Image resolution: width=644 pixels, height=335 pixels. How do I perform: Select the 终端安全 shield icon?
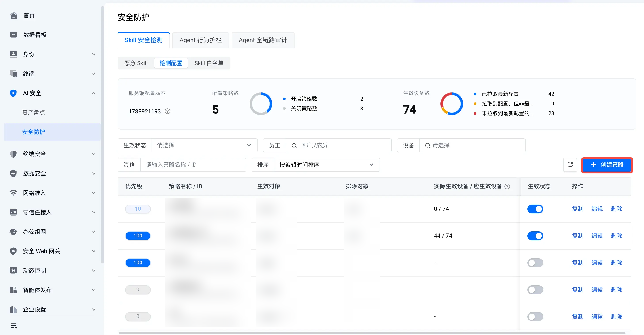pos(13,154)
